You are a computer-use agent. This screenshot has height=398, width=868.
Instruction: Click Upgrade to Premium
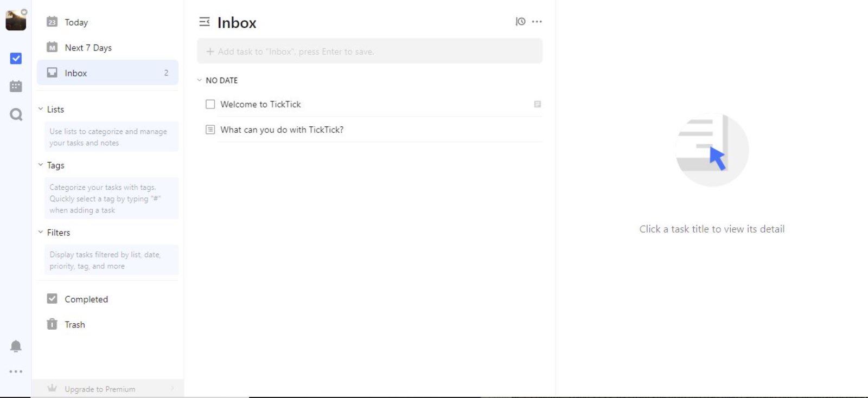click(x=107, y=389)
